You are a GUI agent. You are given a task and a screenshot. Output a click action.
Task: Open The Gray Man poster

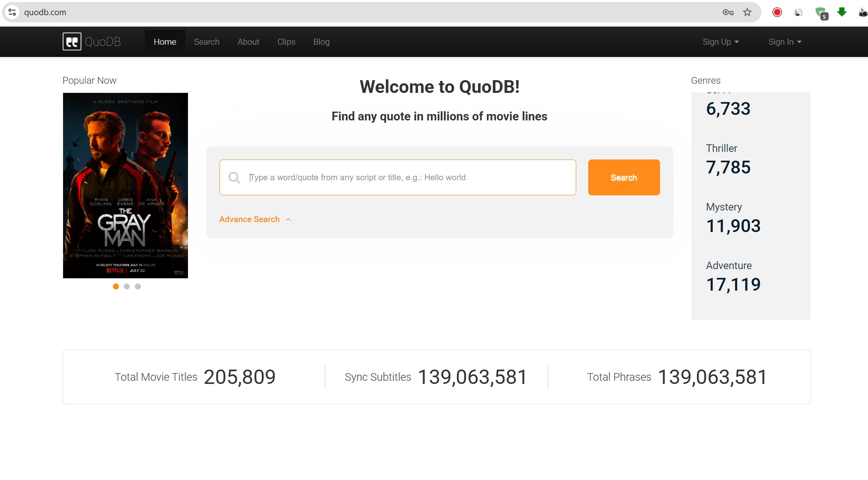pyautogui.click(x=125, y=185)
